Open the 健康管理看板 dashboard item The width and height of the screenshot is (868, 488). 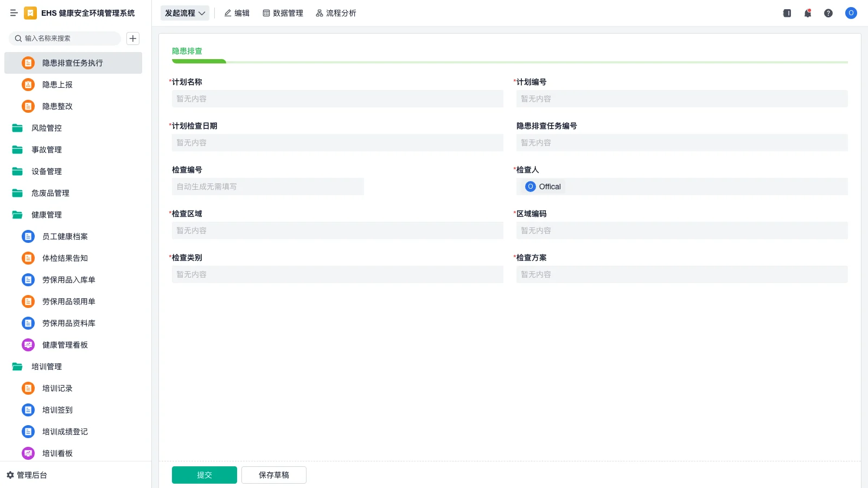(x=65, y=345)
